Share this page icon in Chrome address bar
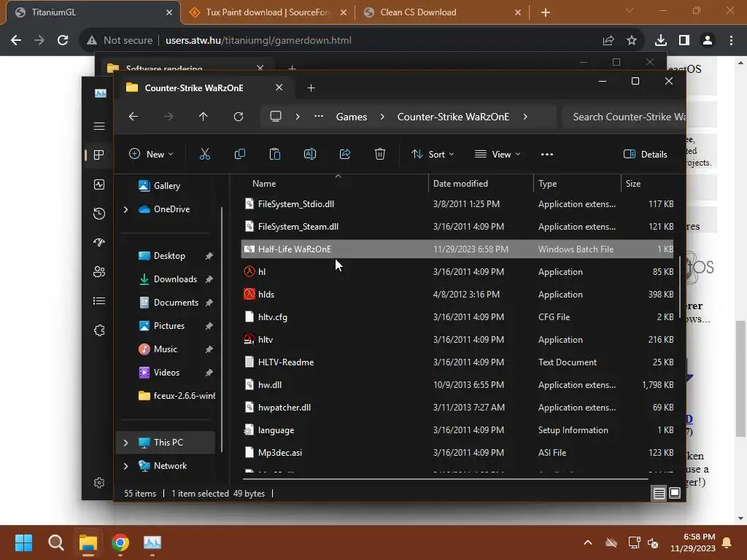The width and height of the screenshot is (747, 560). [608, 41]
